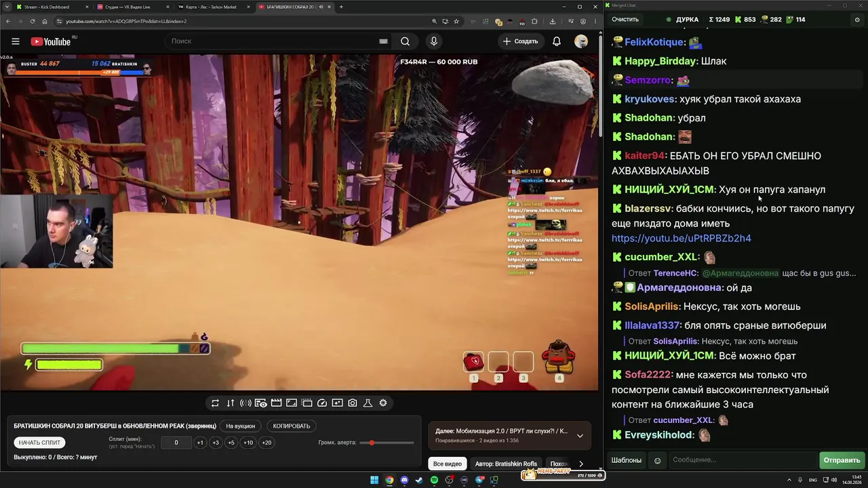Open Merged Chat settings gear

[x=856, y=20]
